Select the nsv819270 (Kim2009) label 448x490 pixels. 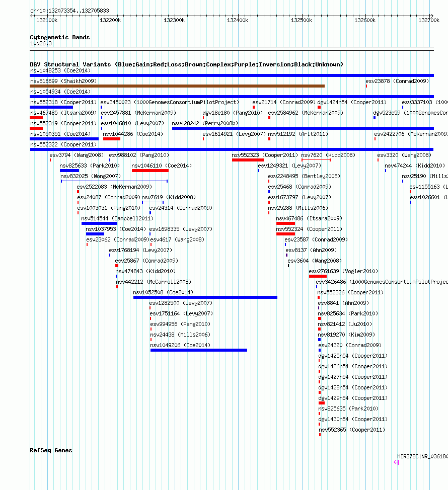346,335
